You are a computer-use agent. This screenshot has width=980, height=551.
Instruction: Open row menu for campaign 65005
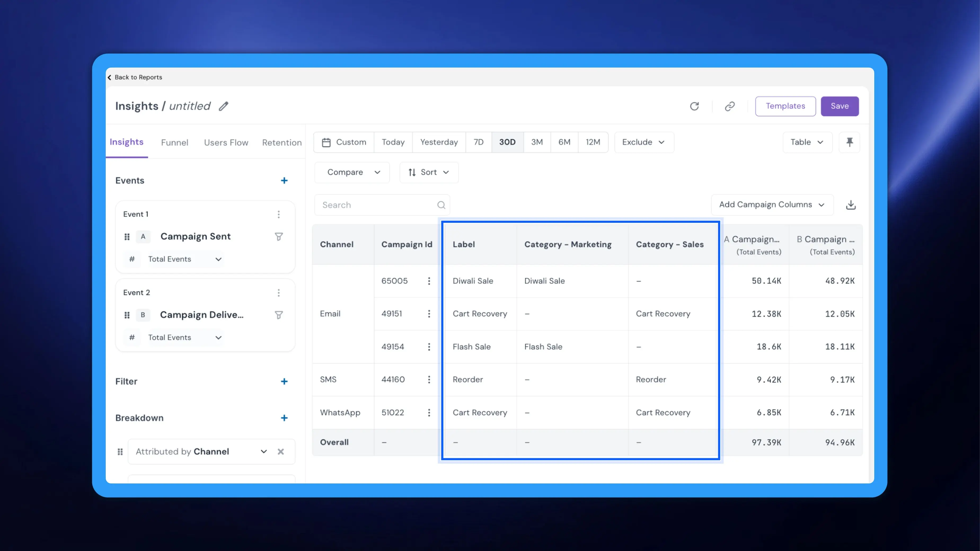tap(429, 281)
